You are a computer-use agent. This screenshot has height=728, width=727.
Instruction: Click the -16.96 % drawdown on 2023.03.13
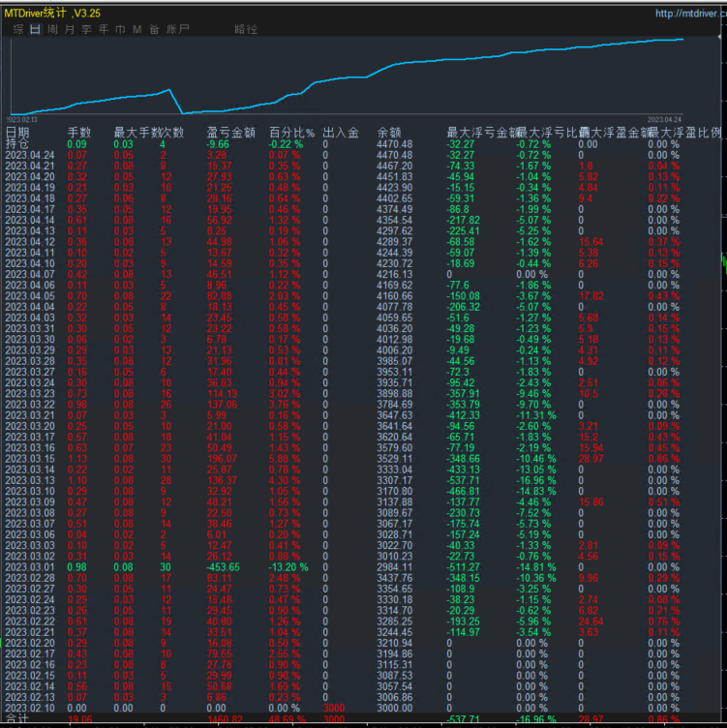(536, 480)
